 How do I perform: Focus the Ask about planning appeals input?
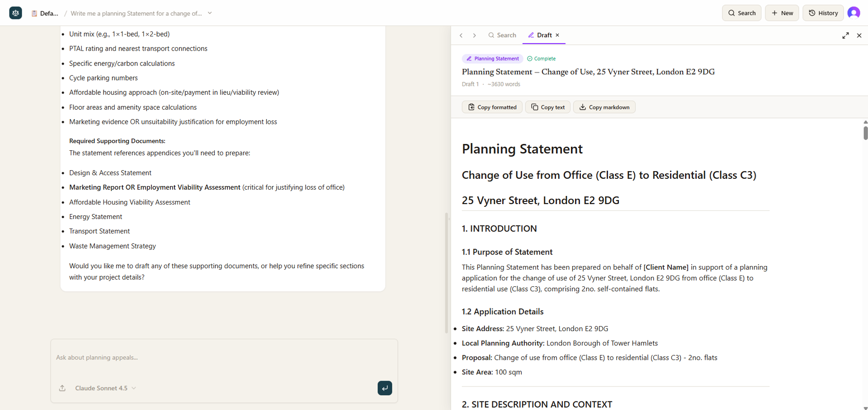(224, 358)
